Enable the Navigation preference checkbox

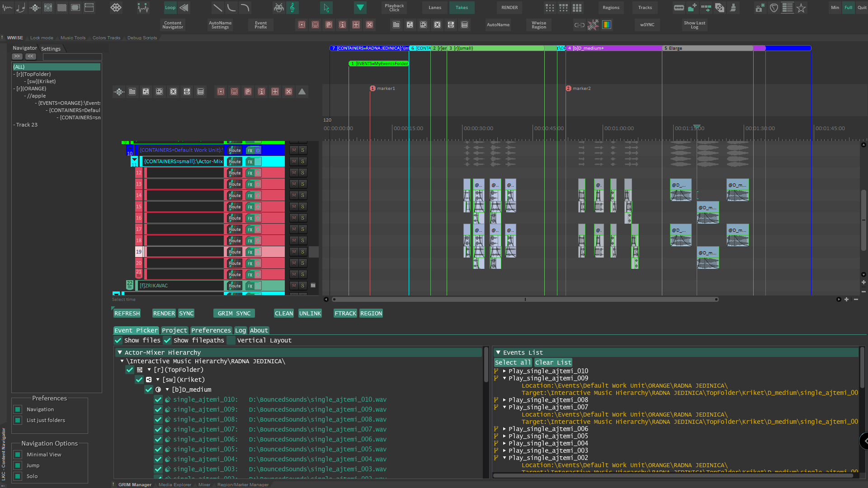18,409
